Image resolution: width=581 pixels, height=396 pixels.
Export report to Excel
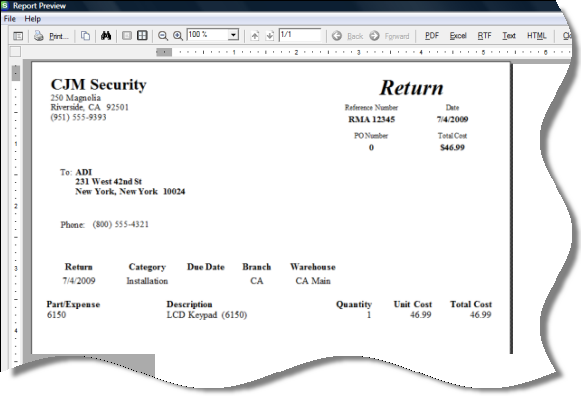(458, 36)
